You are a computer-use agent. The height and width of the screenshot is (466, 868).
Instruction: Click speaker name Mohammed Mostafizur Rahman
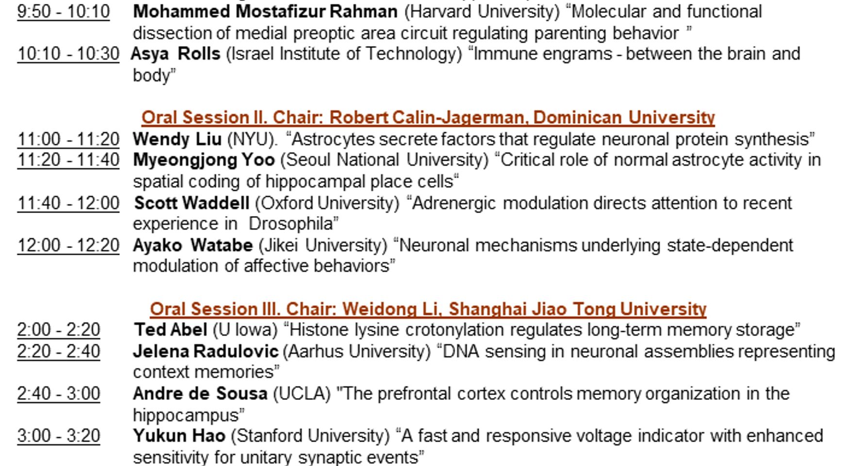265,12
